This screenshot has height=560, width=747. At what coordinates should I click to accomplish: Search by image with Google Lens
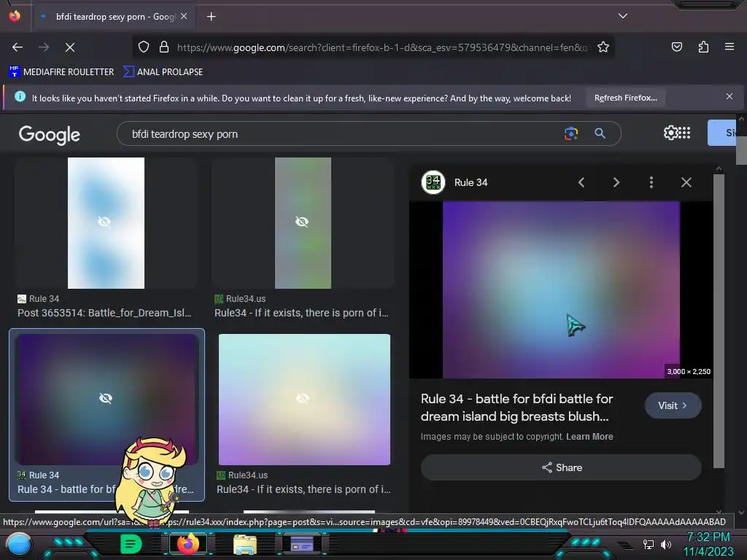tap(570, 133)
